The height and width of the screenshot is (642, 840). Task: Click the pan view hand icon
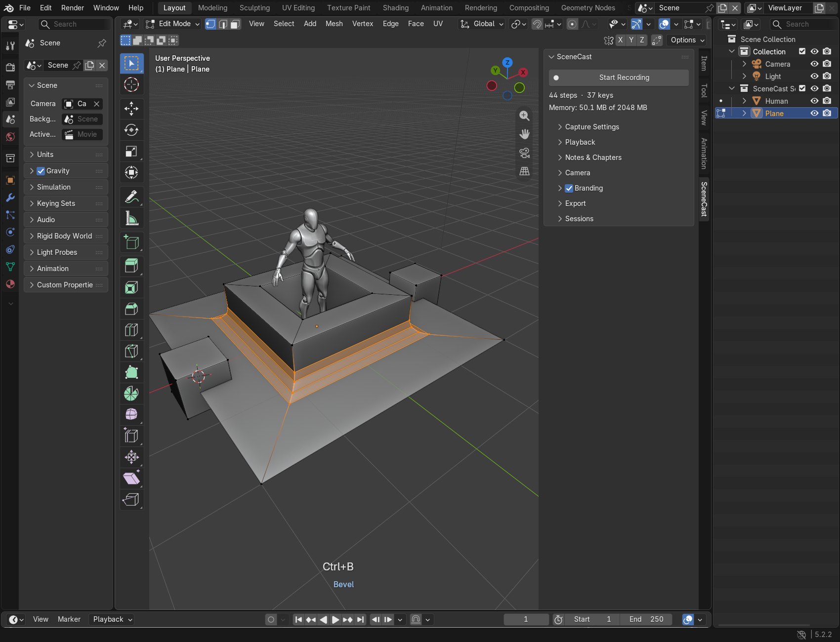[x=524, y=134]
